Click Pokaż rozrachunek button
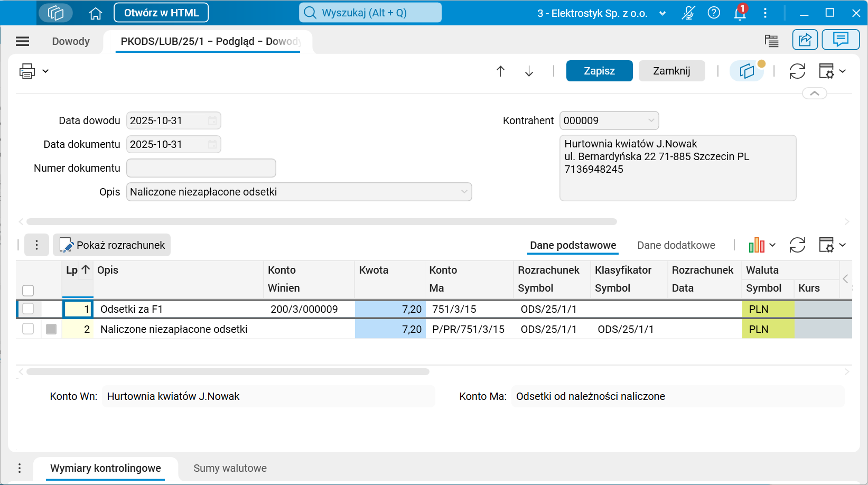Image resolution: width=868 pixels, height=485 pixels. tap(112, 245)
